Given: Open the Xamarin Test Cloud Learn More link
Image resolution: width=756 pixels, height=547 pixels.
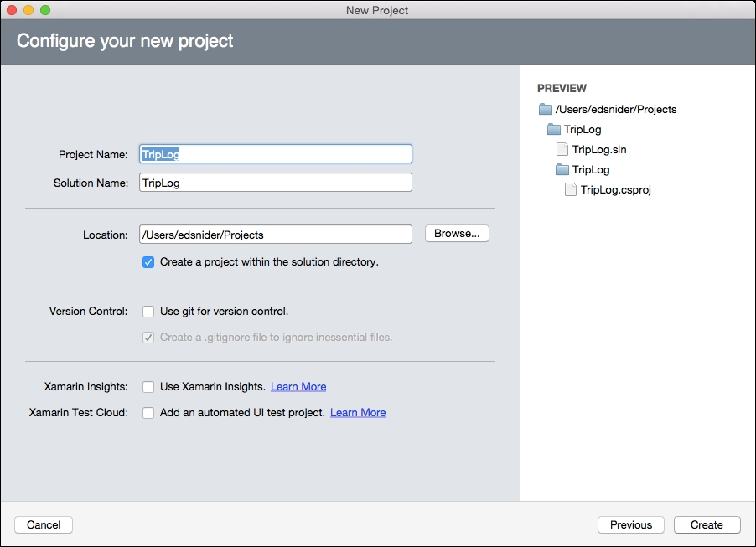Looking at the screenshot, I should tap(358, 412).
